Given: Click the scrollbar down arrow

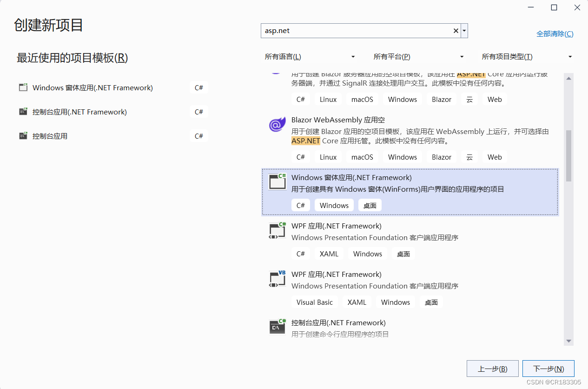Looking at the screenshot, I should (x=568, y=342).
